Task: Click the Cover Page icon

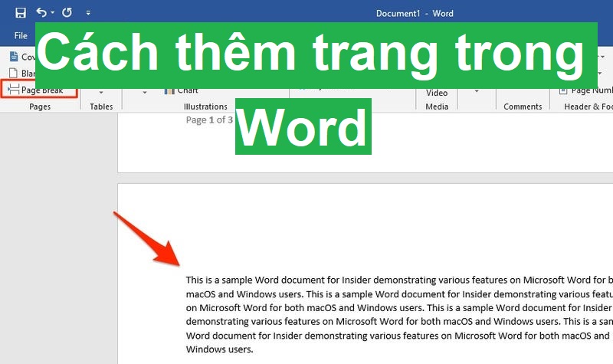Action: [12, 57]
